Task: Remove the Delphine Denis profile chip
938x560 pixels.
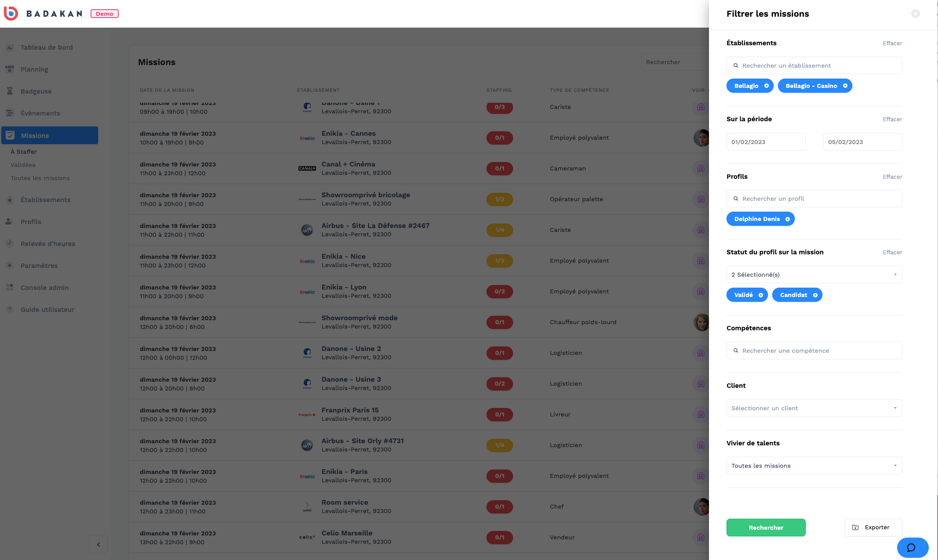Action: (787, 219)
